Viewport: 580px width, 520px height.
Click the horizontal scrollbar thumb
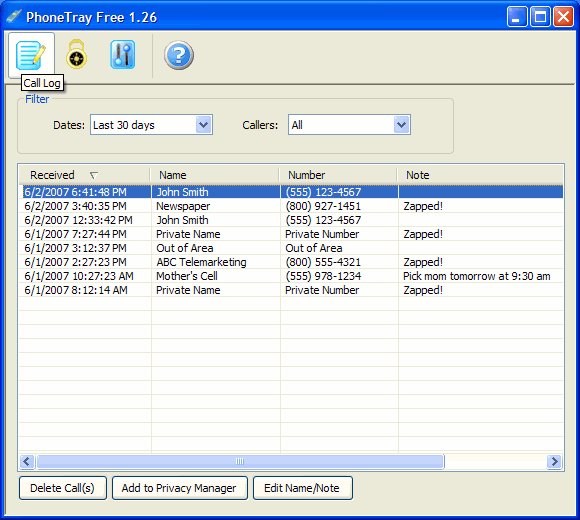point(240,461)
